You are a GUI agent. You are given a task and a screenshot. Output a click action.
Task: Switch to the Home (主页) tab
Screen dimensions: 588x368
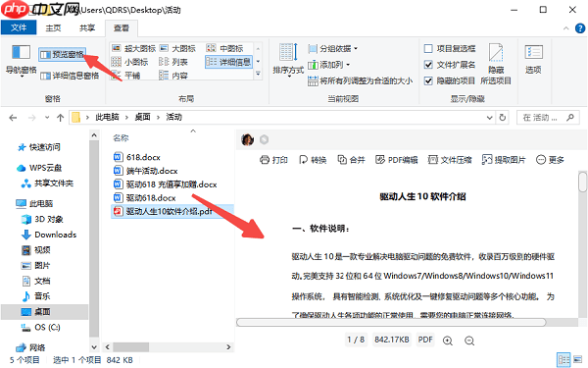click(x=53, y=28)
